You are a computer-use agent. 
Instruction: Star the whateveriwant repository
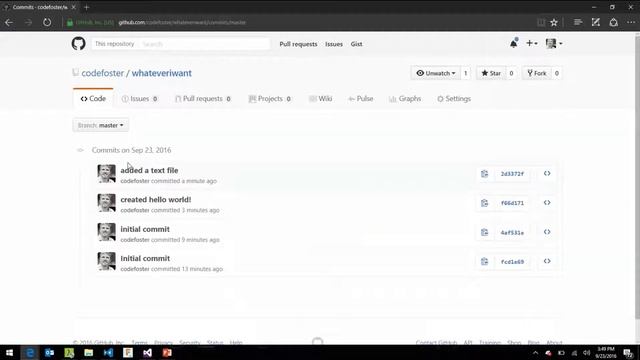click(x=491, y=73)
